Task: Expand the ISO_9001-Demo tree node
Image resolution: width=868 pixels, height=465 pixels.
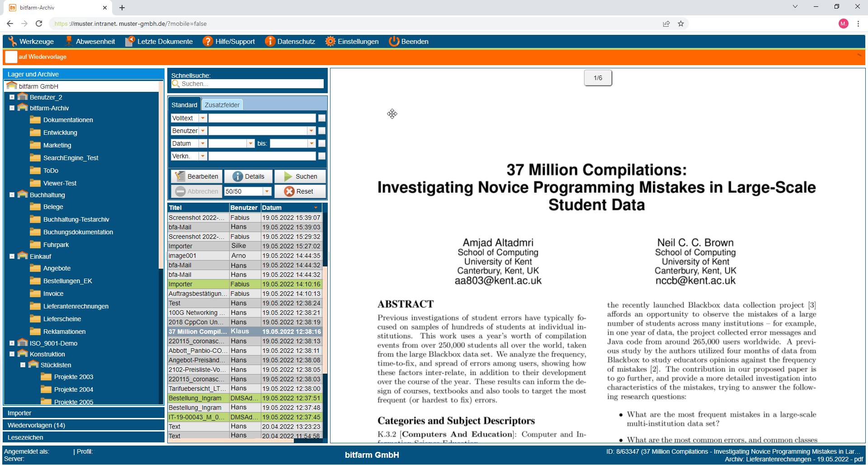Action: 12,343
